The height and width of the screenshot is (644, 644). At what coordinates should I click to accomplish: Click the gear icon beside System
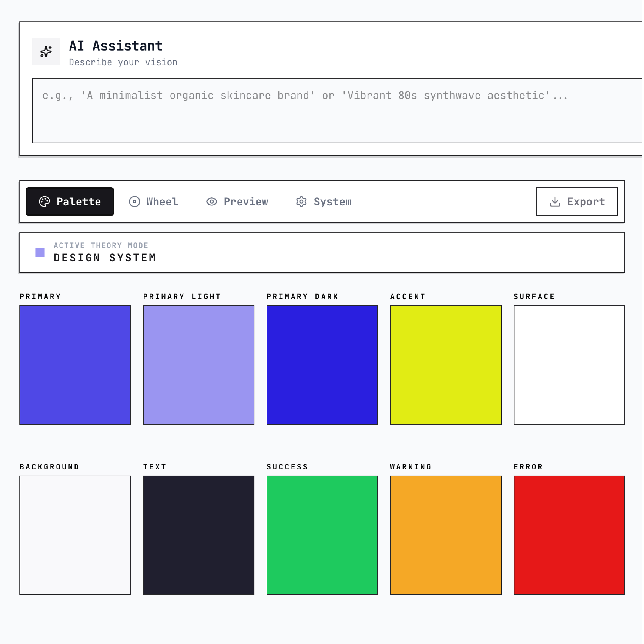click(x=301, y=202)
